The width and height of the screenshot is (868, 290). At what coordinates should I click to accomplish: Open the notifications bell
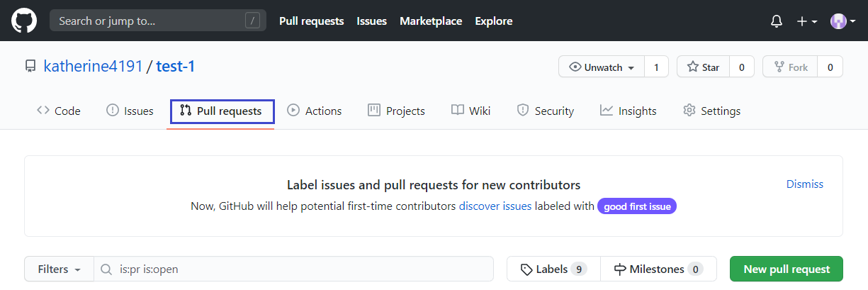pos(777,21)
